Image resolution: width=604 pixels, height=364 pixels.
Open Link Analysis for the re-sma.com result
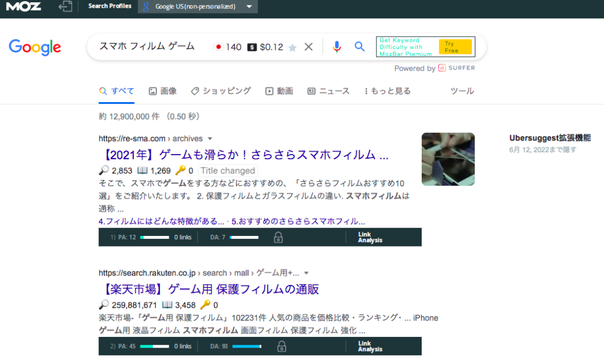tap(370, 237)
